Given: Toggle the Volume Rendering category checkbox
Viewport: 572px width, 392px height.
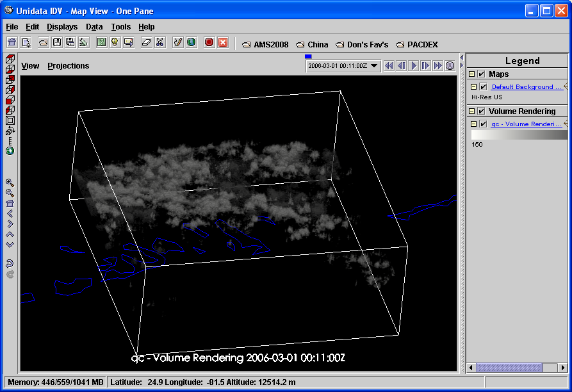Looking at the screenshot, I should [482, 111].
